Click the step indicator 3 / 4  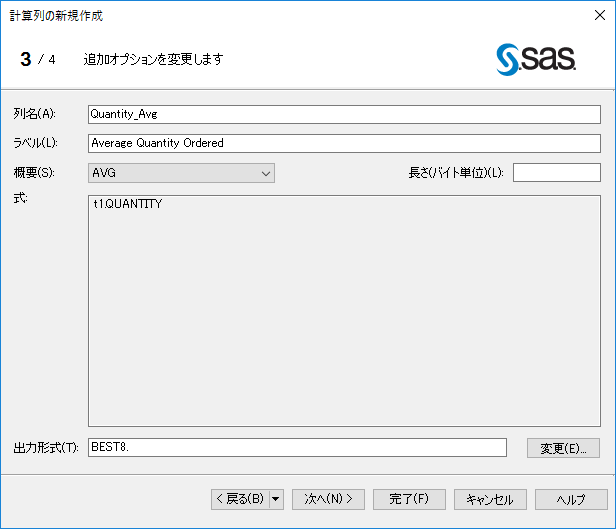pyautogui.click(x=37, y=59)
